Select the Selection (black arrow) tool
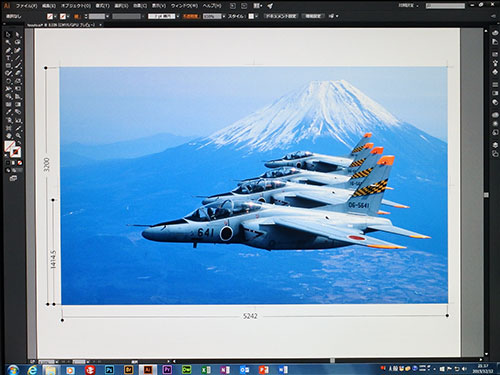Screen dimensions: 500x375 [8, 35]
